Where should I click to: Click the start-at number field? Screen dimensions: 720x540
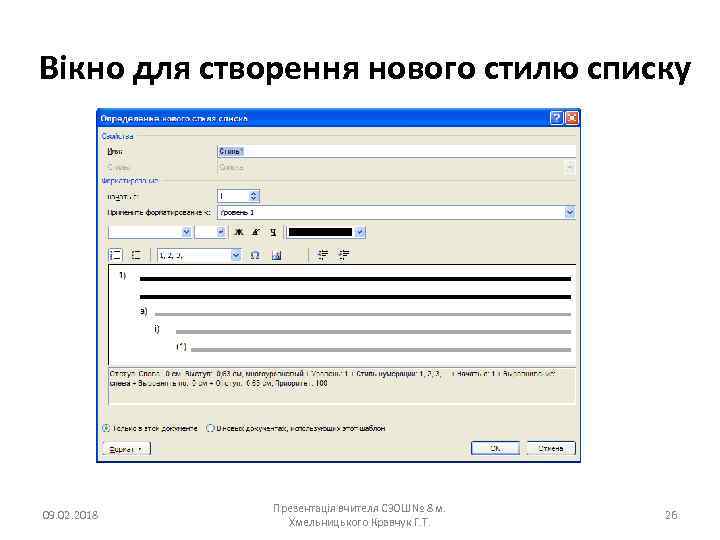(233, 196)
